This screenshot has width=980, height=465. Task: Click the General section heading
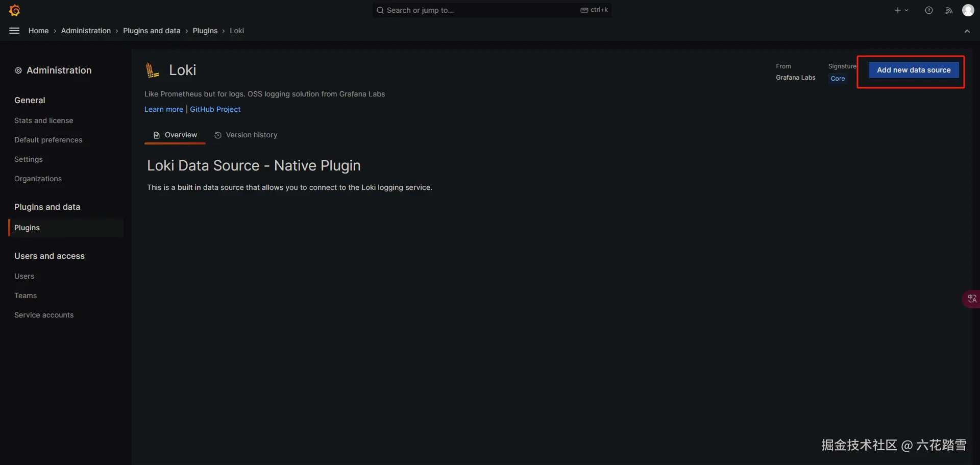(30, 100)
